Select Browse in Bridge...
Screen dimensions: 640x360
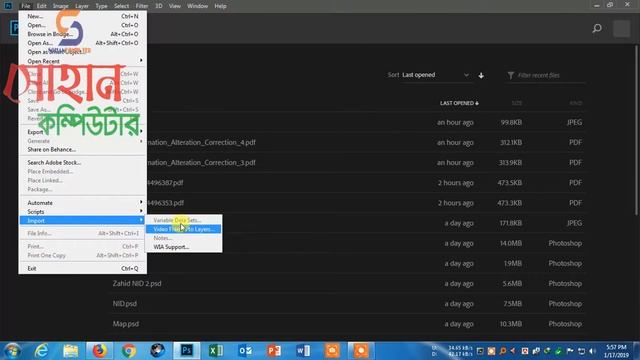(82, 34)
